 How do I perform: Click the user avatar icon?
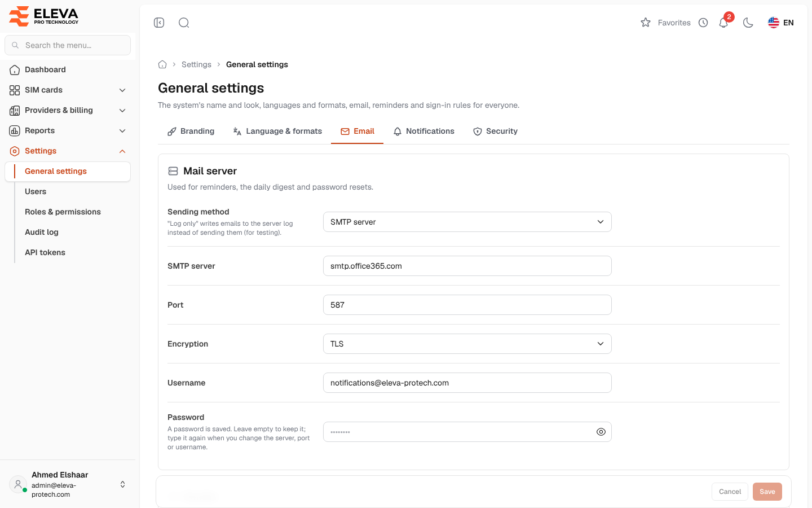[x=18, y=484]
